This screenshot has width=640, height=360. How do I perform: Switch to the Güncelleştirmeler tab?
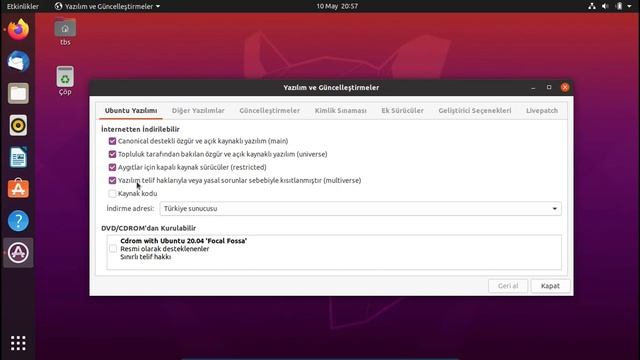pyautogui.click(x=269, y=111)
